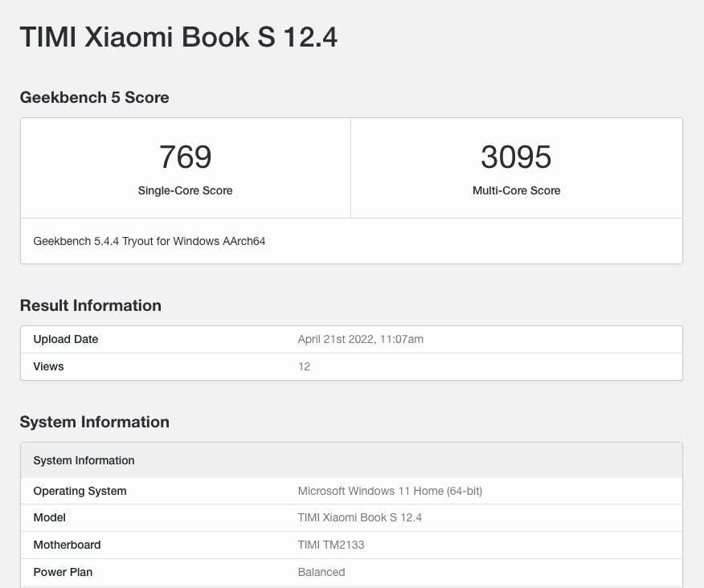704x588 pixels.
Task: Click the April 21st 2022 upload date value
Action: (360, 339)
